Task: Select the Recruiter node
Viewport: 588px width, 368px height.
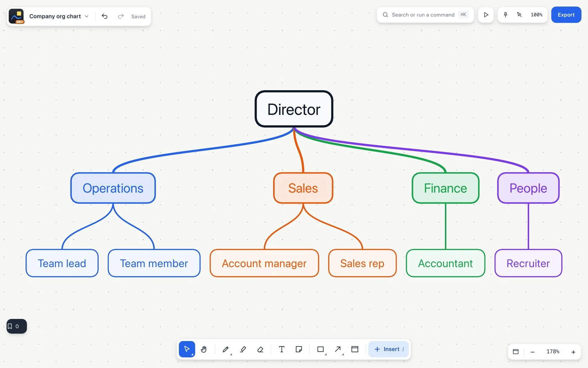Action: tap(528, 263)
